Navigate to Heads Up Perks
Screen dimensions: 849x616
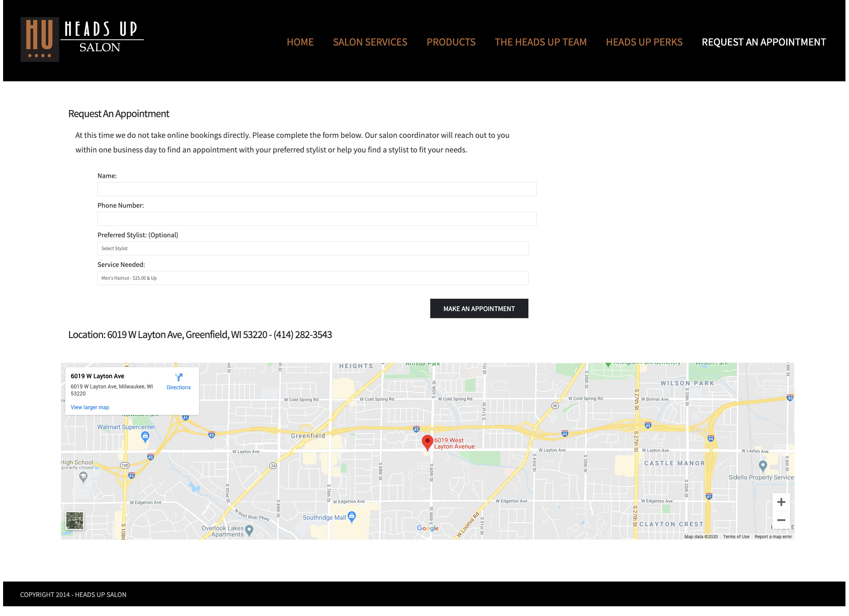644,42
